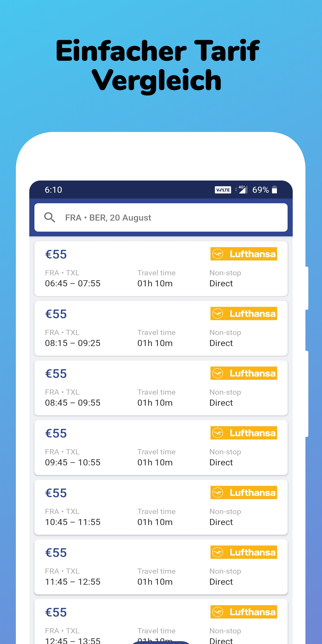This screenshot has width=322, height=644.
Task: Tap the 4G signal strength icon
Action: pyautogui.click(x=242, y=190)
